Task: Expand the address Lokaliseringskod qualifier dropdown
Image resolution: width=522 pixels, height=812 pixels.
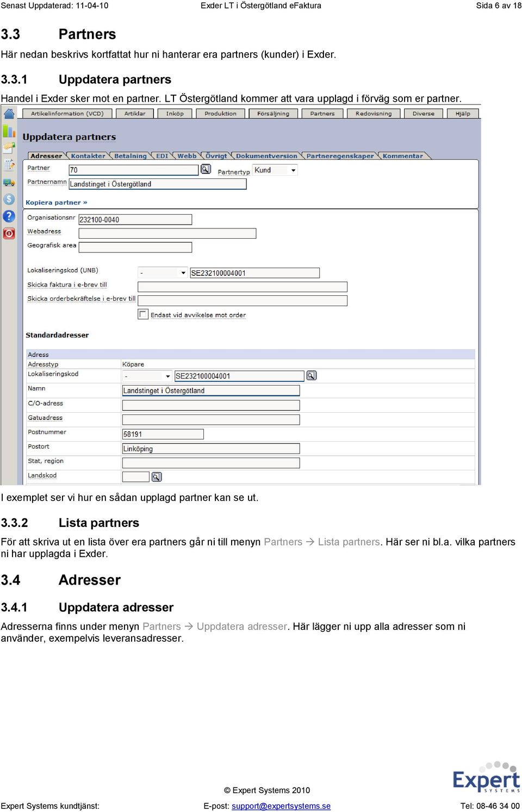Action: 147,376
